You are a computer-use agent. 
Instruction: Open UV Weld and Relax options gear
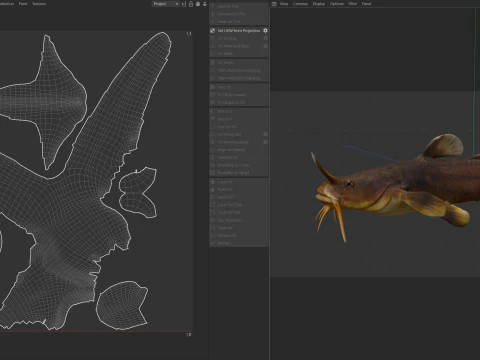pos(265,46)
